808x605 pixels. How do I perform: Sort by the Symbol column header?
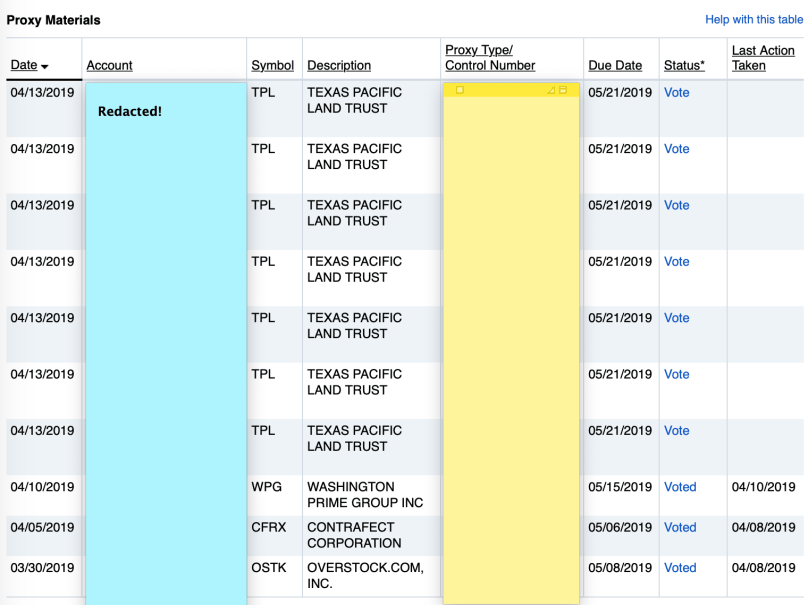tap(272, 65)
